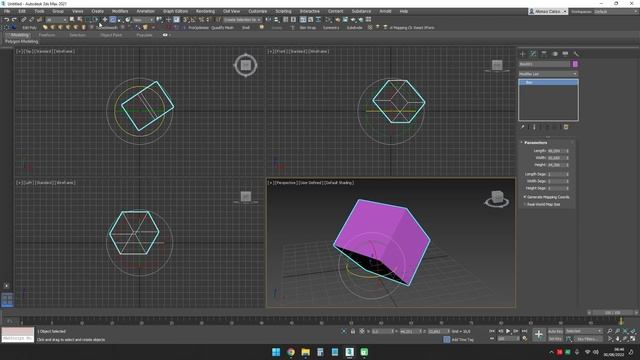Image resolution: width=640 pixels, height=360 pixels.
Task: Switch to the Object Paint ribbon tab
Action: point(111,35)
